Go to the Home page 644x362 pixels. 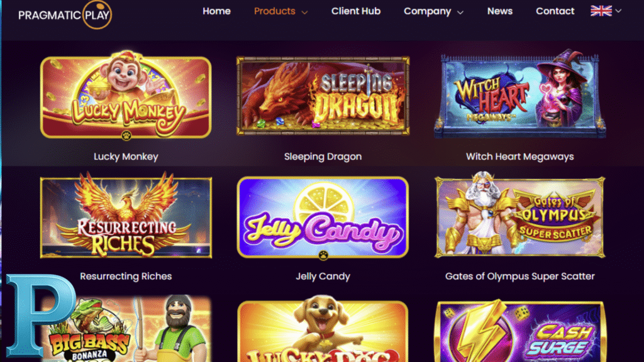pyautogui.click(x=216, y=11)
